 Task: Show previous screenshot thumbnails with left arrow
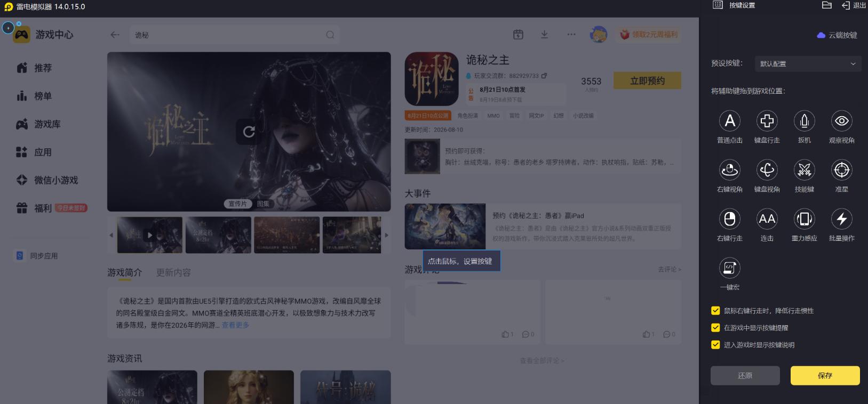coord(111,235)
